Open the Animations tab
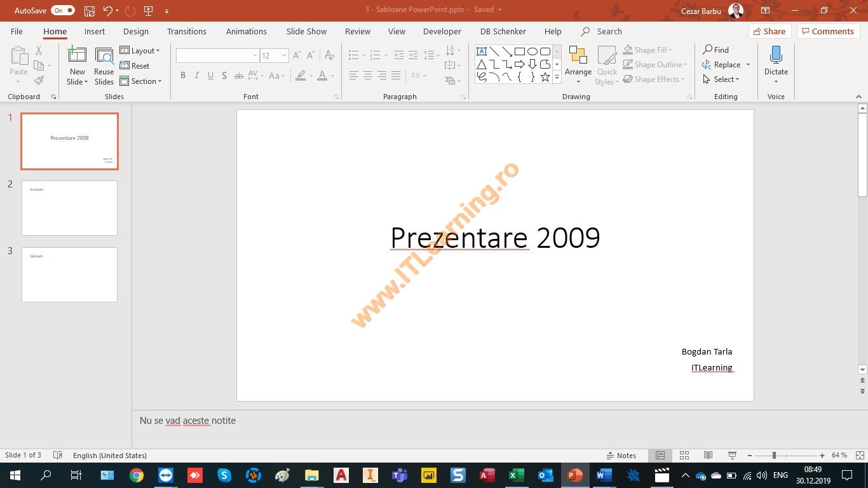The image size is (868, 488). pos(247,31)
